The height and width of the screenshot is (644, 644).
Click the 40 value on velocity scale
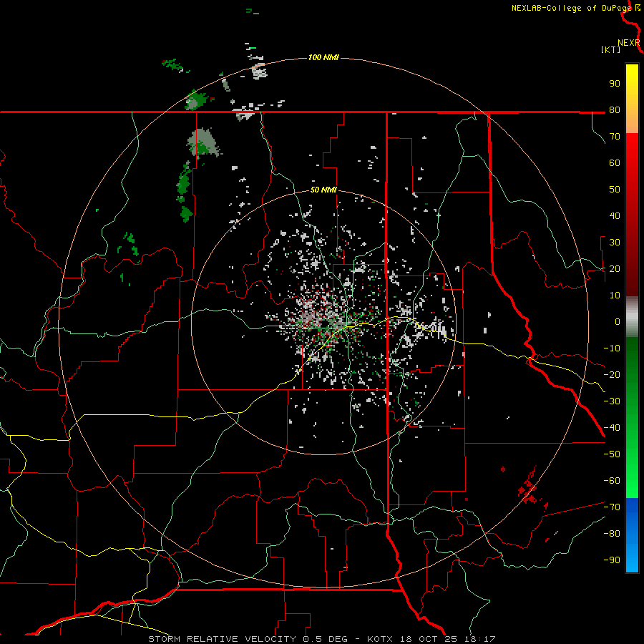point(615,216)
